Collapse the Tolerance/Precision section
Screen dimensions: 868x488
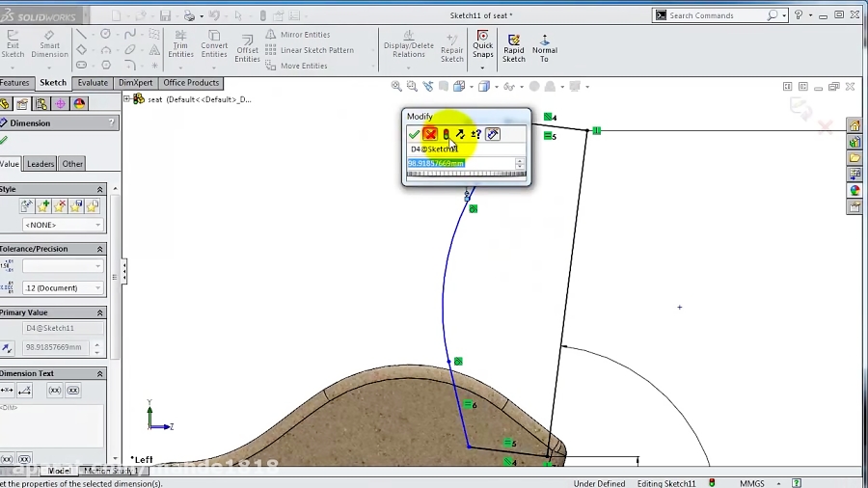[99, 249]
